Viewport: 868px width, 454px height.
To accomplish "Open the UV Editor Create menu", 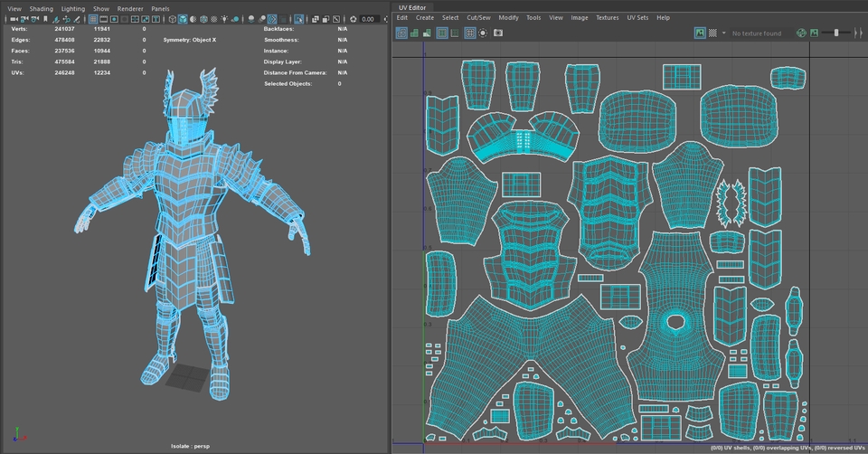I will pos(425,18).
